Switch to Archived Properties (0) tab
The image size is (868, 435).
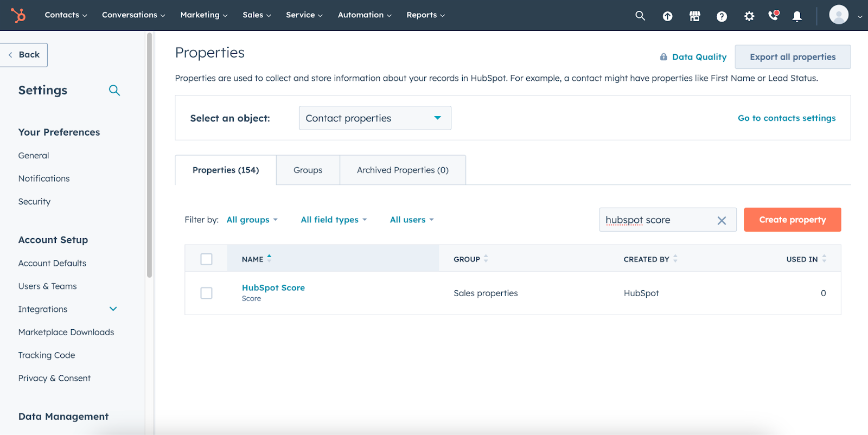point(403,170)
